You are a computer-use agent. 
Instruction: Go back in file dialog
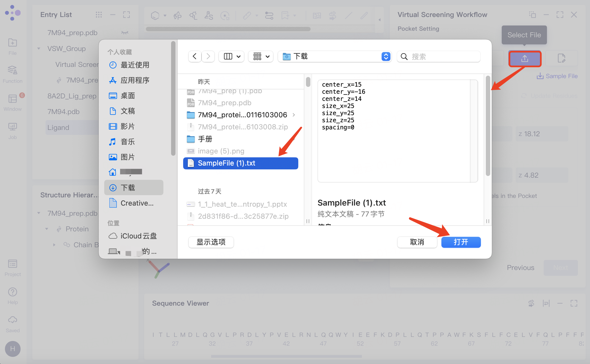(195, 56)
